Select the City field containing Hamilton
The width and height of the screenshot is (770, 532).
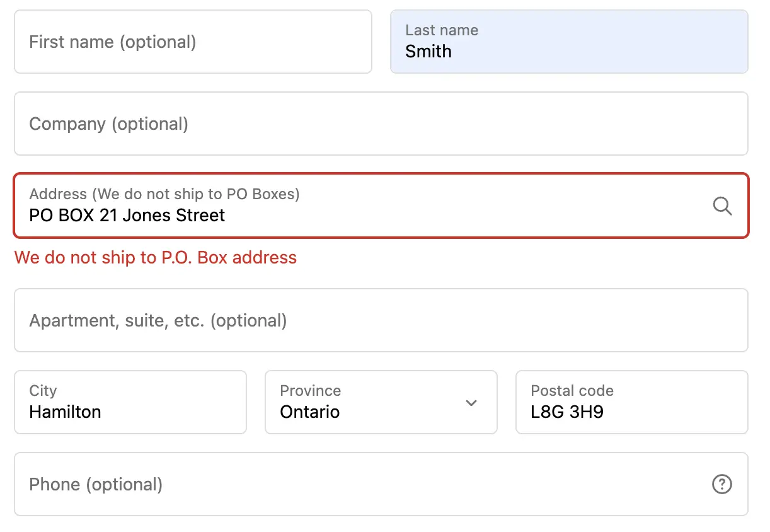(x=130, y=403)
